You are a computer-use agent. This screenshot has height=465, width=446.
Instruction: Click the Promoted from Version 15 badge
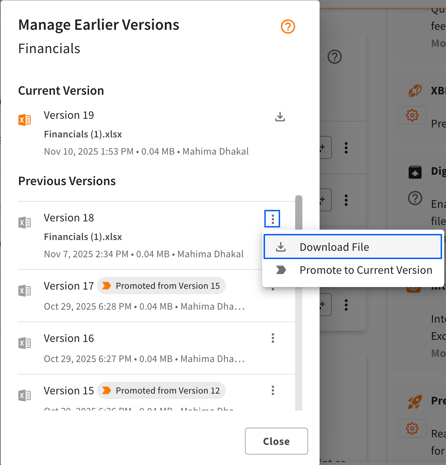pyautogui.click(x=161, y=286)
